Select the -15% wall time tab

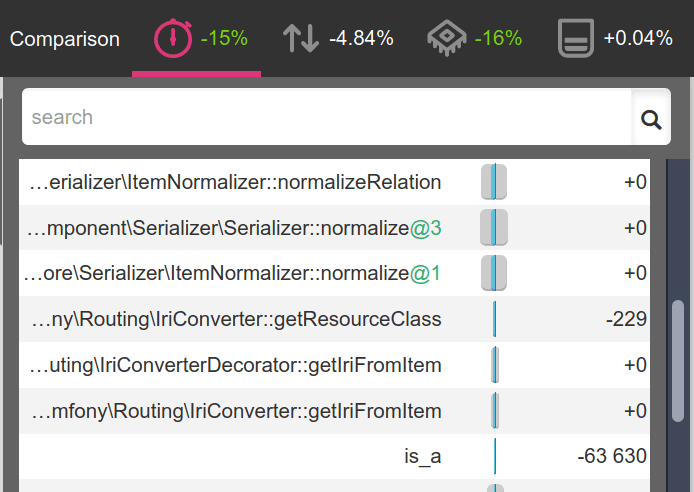point(224,39)
